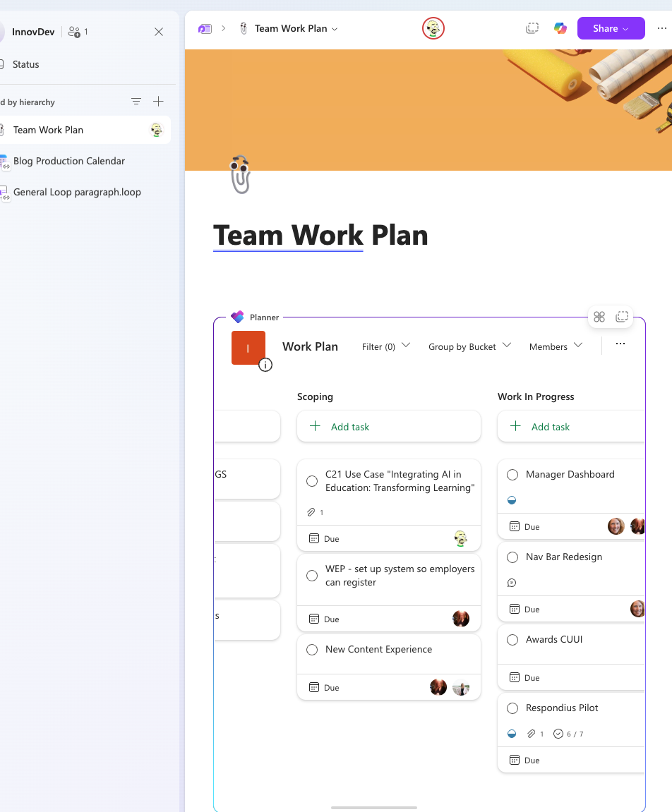Mark Manager Dashboard task complete
The width and height of the screenshot is (672, 812).
(512, 475)
